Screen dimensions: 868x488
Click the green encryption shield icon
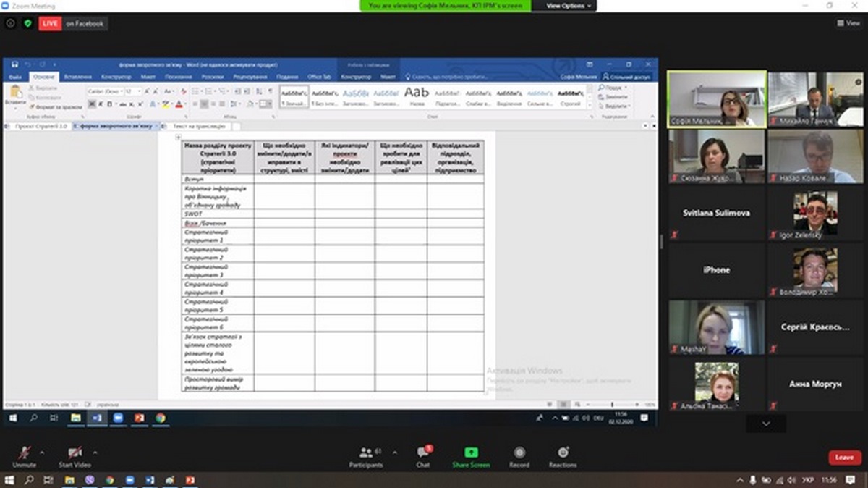[27, 23]
